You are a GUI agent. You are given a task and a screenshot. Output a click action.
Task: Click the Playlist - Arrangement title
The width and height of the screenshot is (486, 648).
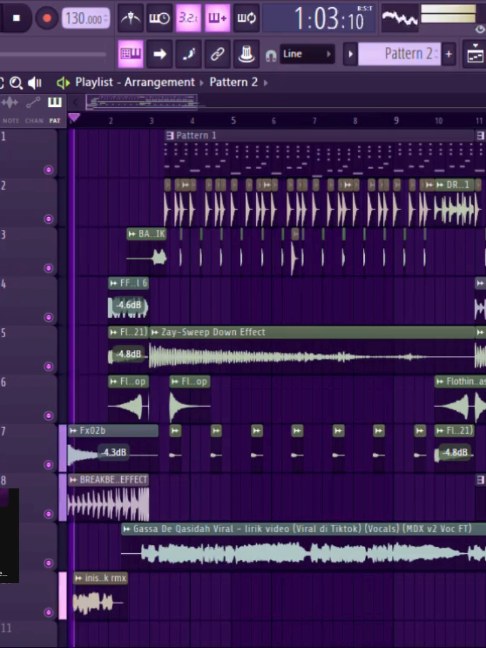pos(135,82)
